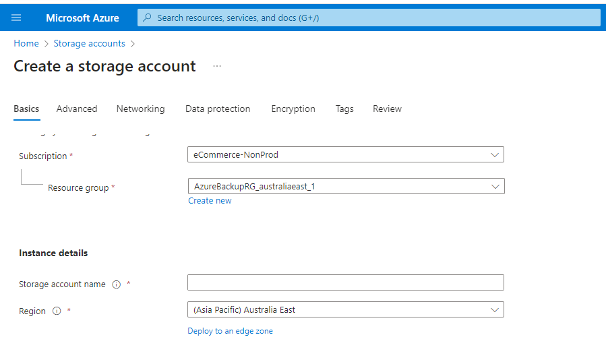Go to the Data protection tab
The height and width of the screenshot is (364, 606).
point(218,109)
